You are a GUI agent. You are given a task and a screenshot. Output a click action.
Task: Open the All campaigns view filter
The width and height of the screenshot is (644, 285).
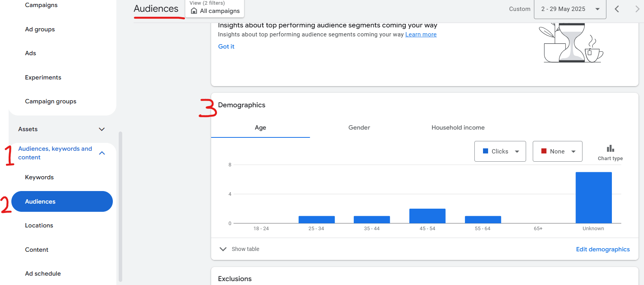215,9
